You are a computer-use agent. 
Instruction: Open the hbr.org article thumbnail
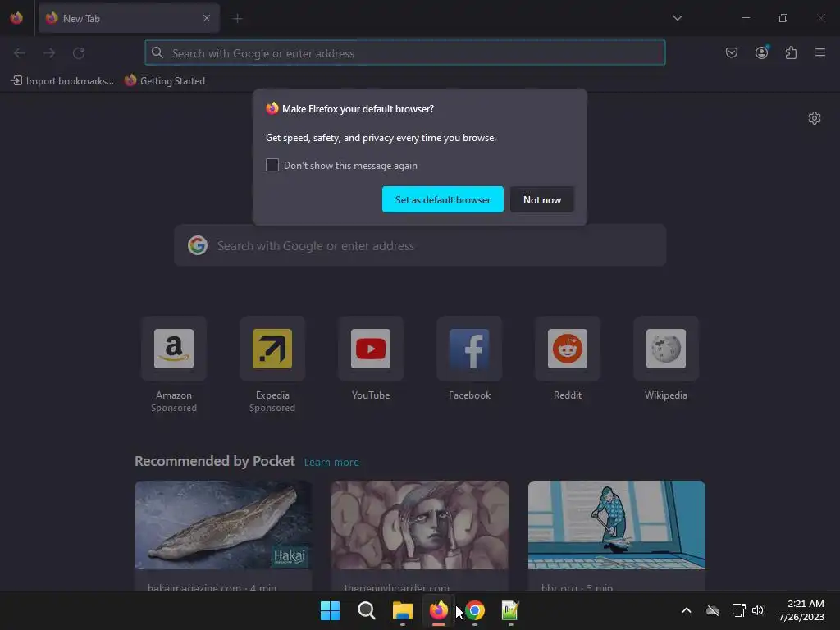click(x=617, y=525)
